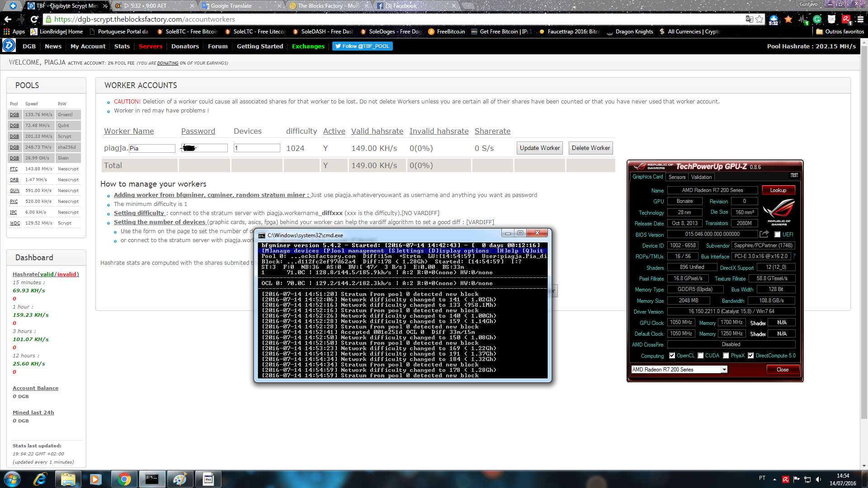Toggle the CUDA checkbox in GPU-Z

[x=700, y=356]
